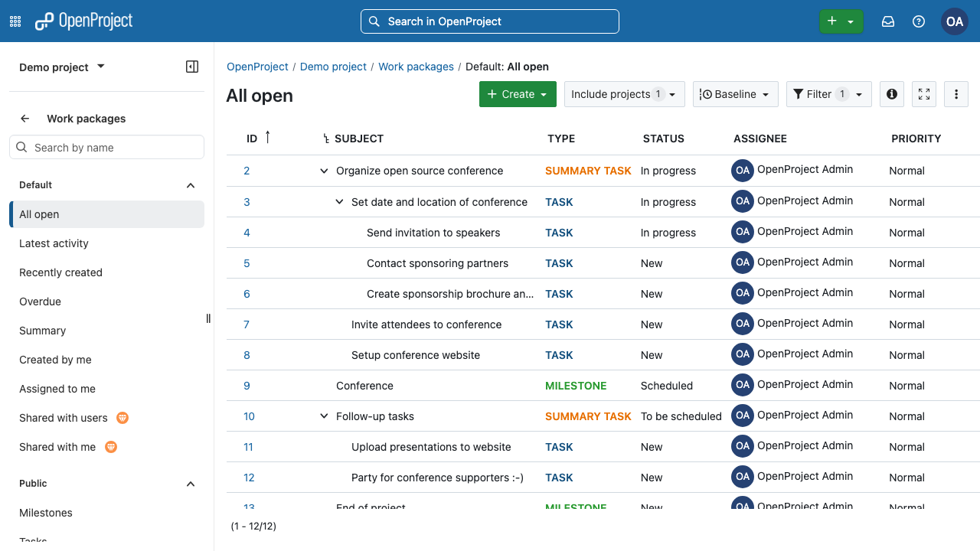Click the Setup conference website subject
The image size is (980, 551).
click(416, 355)
